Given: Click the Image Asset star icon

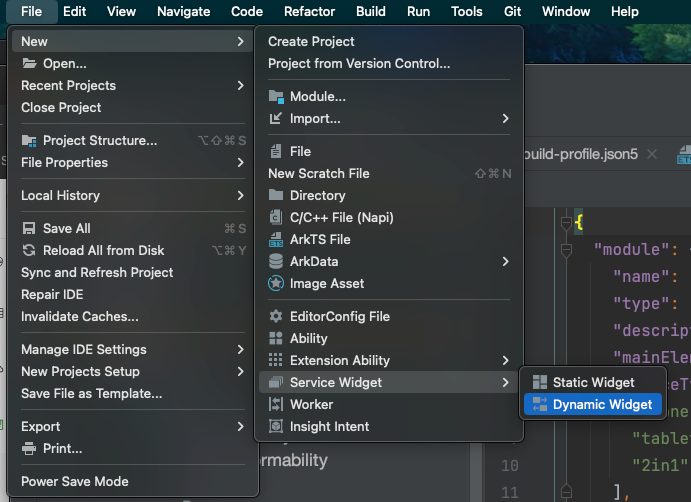Looking at the screenshot, I should click(276, 283).
